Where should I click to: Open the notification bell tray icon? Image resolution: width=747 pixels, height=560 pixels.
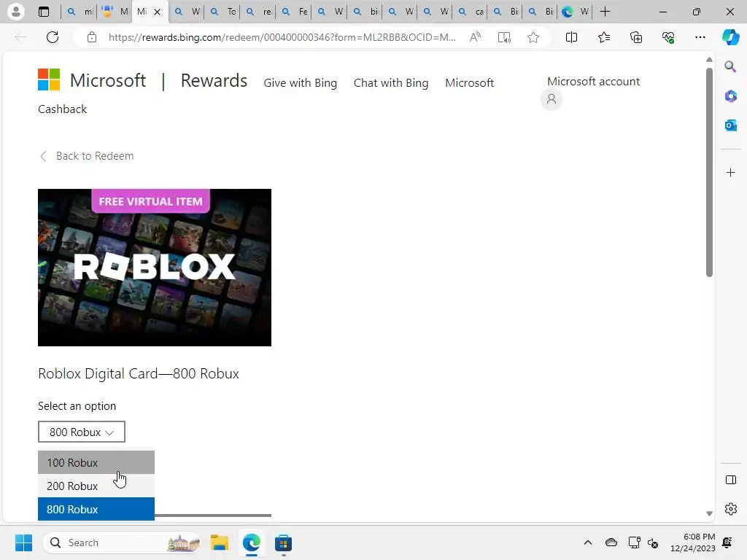click(727, 542)
